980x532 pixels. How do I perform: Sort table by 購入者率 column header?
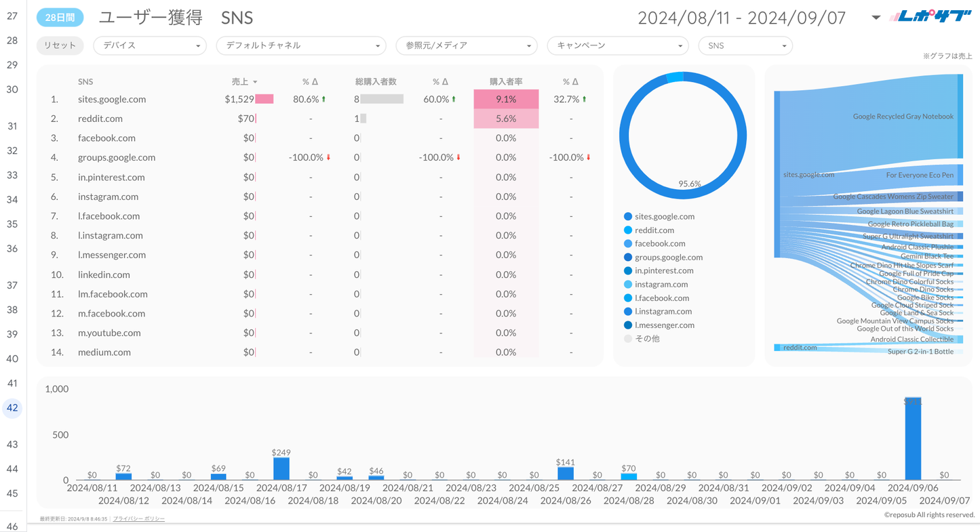506,81
